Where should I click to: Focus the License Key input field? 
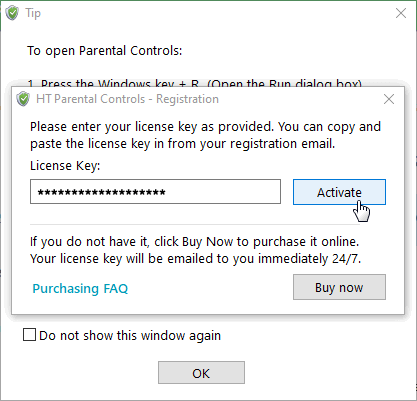pyautogui.click(x=155, y=192)
